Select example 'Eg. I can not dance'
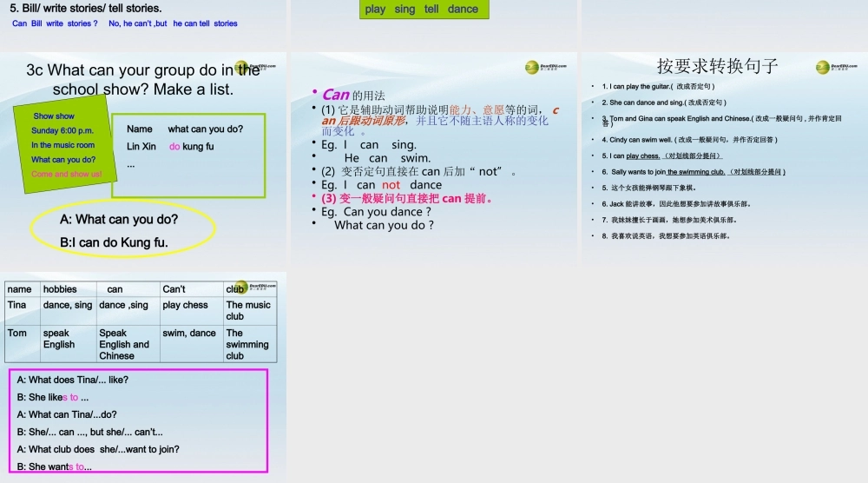The width and height of the screenshot is (868, 483). pos(381,185)
